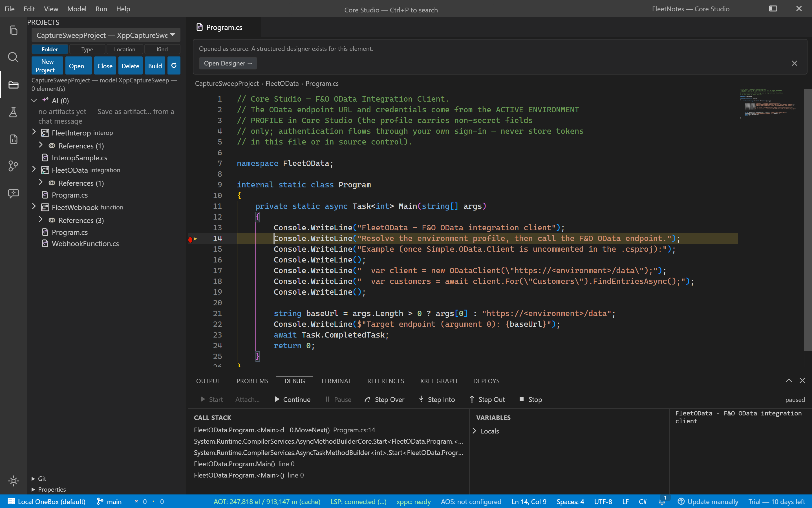Image resolution: width=812 pixels, height=508 pixels.
Task: Open the Source Control branch icon
Action: tap(14, 166)
